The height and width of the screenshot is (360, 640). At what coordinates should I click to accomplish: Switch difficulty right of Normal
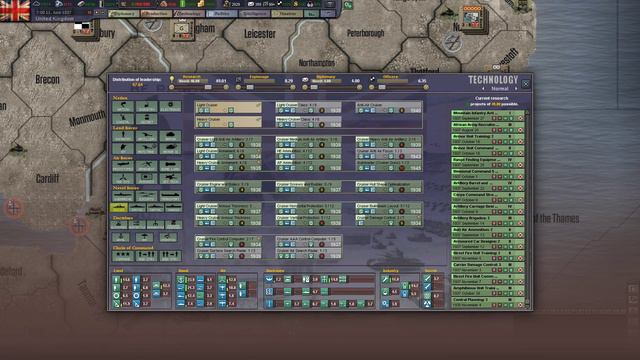[516, 89]
